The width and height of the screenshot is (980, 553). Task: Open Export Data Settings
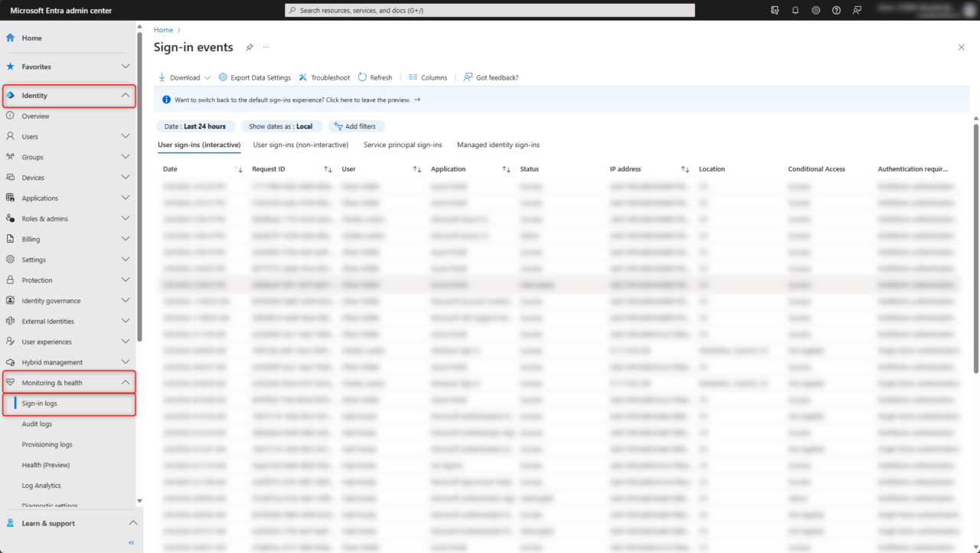coord(255,77)
